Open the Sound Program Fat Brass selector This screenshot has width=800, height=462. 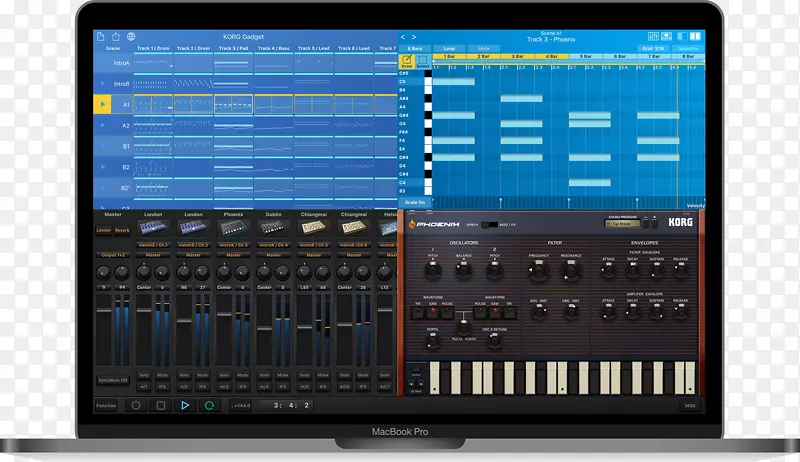coord(622,224)
